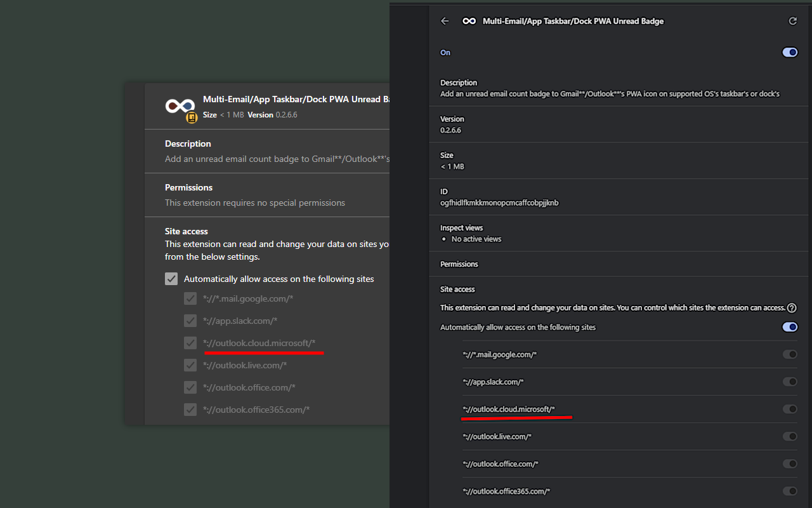
Task: Toggle switch for *://*.mail.google.com/*
Action: coord(790,354)
